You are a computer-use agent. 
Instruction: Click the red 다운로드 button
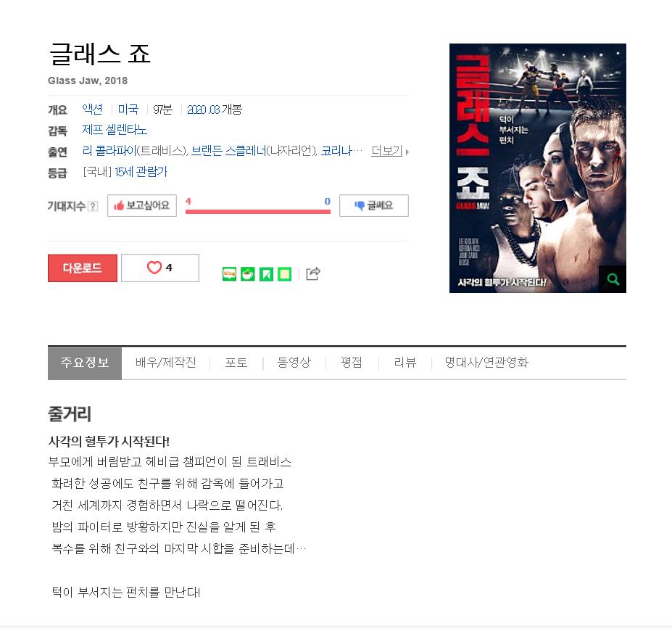coord(83,268)
